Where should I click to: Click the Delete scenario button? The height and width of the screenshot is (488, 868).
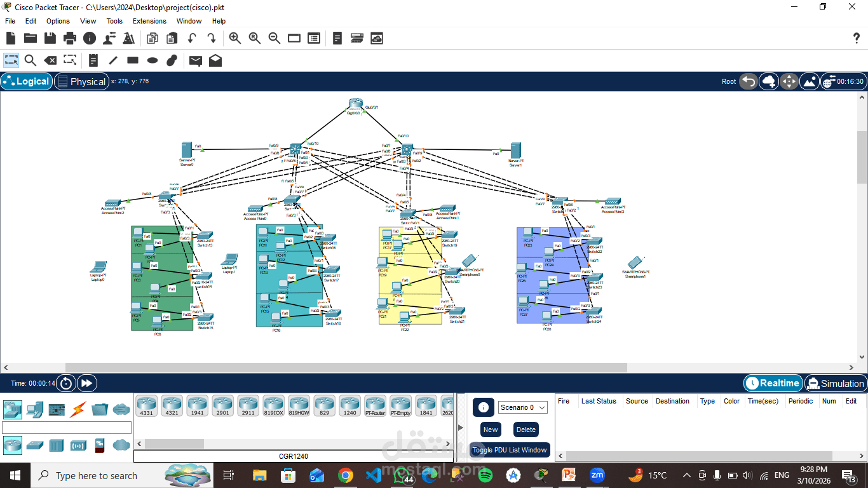526,430
